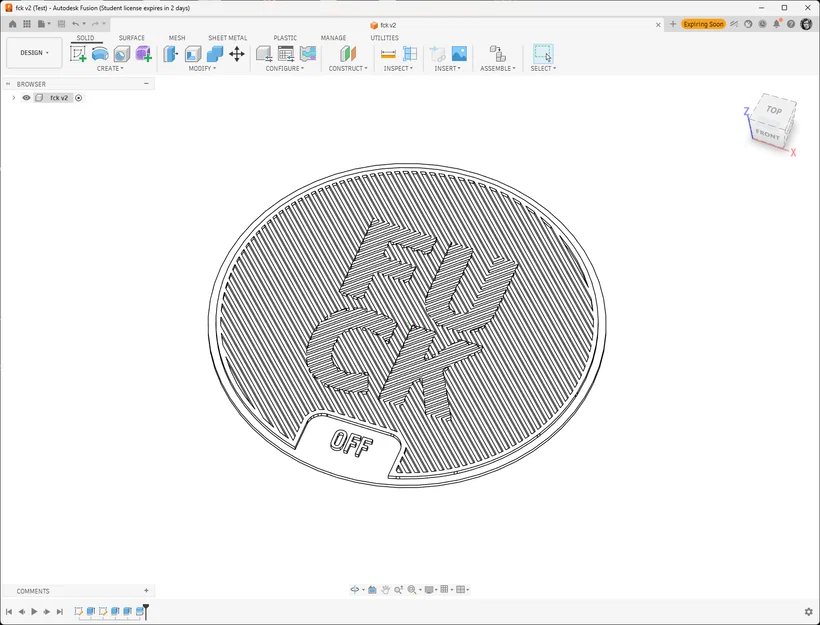The image size is (820, 625).
Task: Select the Interference inspect icon
Action: click(410, 53)
